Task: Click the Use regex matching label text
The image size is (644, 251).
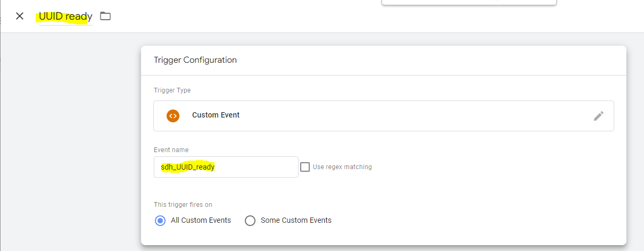Action: [342, 167]
